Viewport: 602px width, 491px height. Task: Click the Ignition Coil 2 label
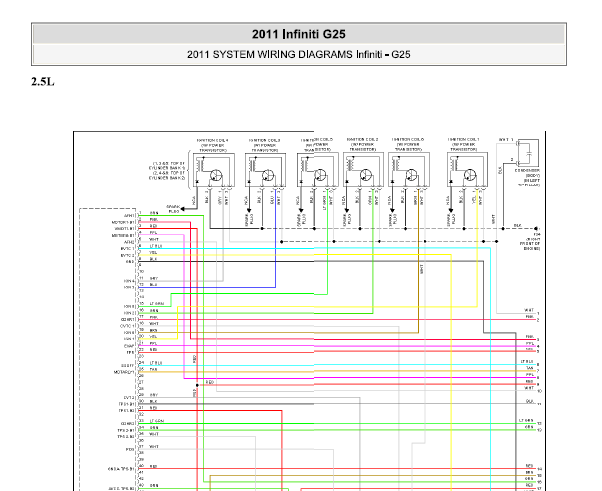click(362, 144)
